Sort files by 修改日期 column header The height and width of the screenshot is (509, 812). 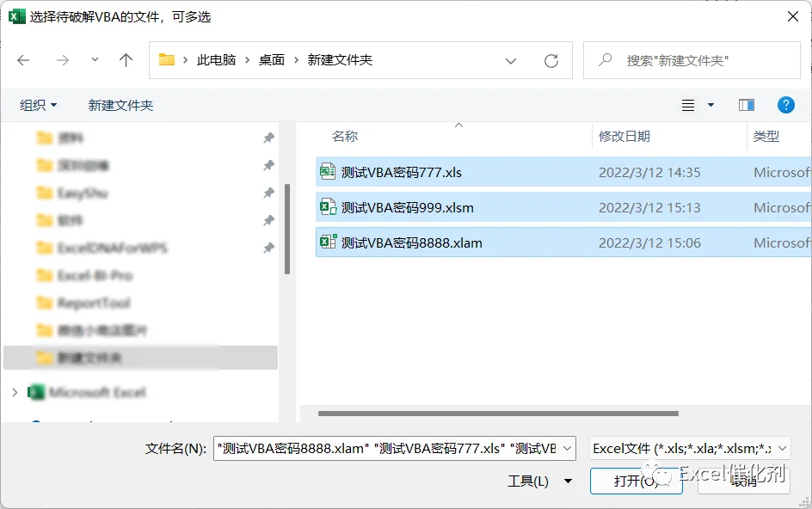tap(624, 136)
